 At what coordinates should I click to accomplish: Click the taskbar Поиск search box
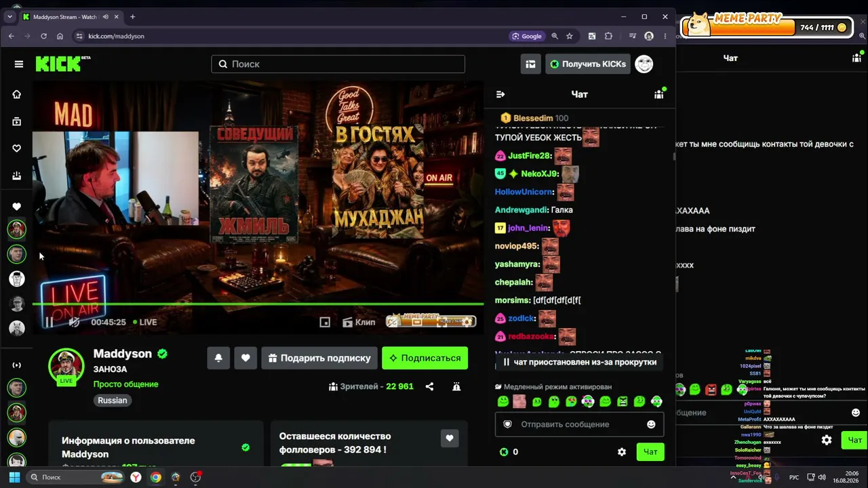point(77,477)
